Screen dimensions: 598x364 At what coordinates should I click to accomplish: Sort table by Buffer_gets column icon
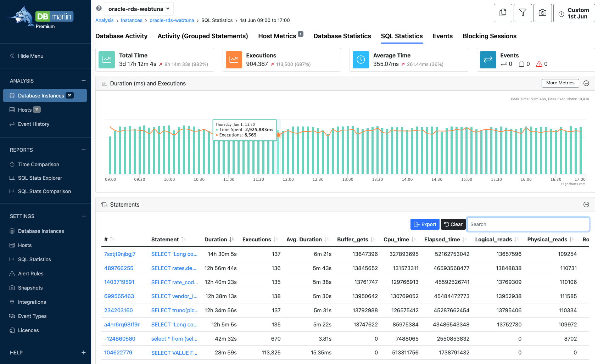coord(373,240)
